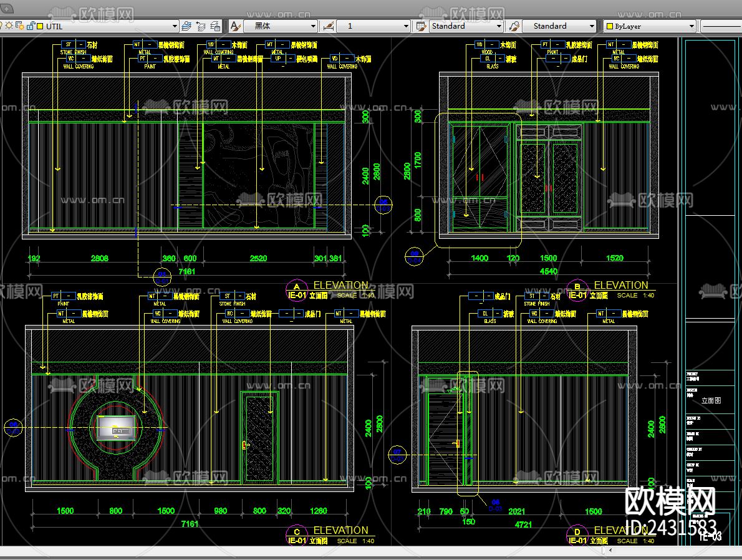Viewport: 742px width, 560px height.
Task: Expand the 黑体 text style dropdown
Action: pyautogui.click(x=313, y=26)
